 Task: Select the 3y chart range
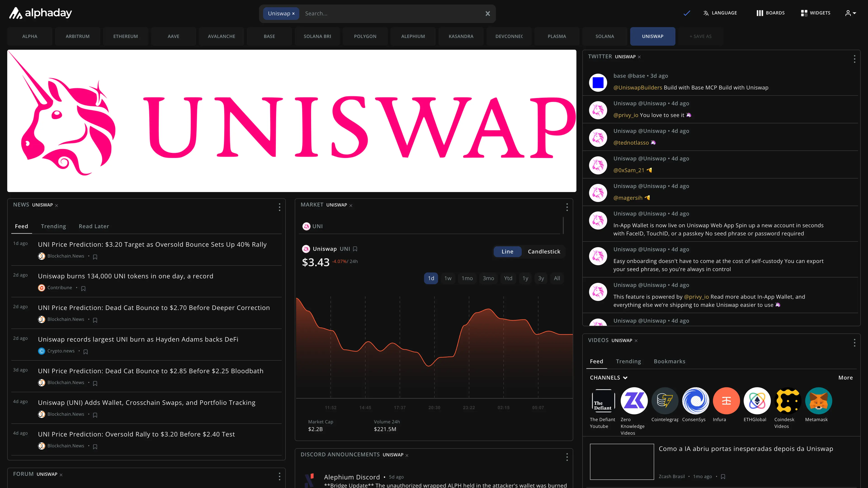[541, 278]
